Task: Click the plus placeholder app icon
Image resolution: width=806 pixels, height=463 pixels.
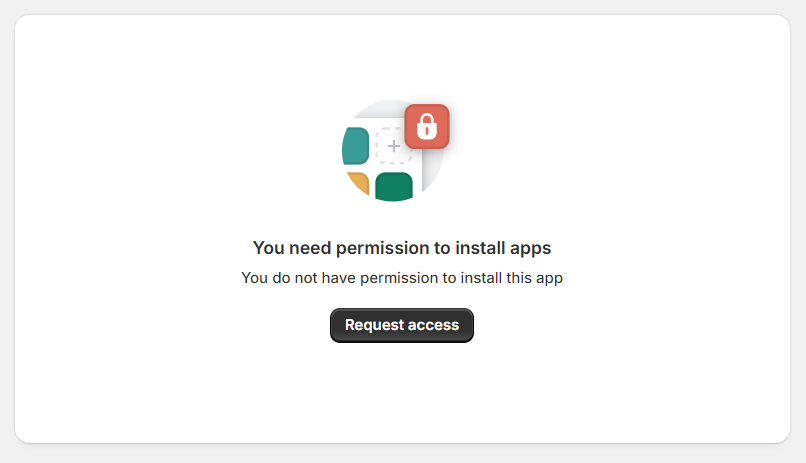Action: coord(393,146)
